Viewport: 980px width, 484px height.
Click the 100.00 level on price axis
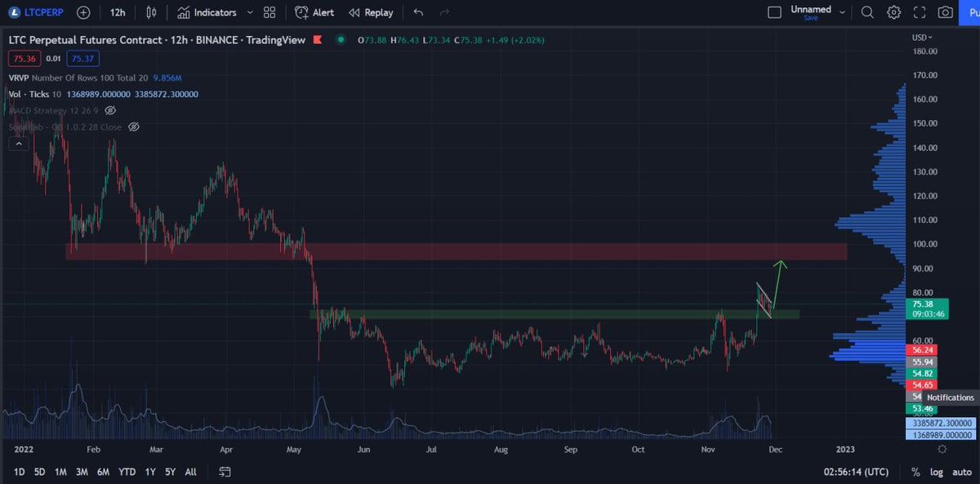pyautogui.click(x=924, y=244)
